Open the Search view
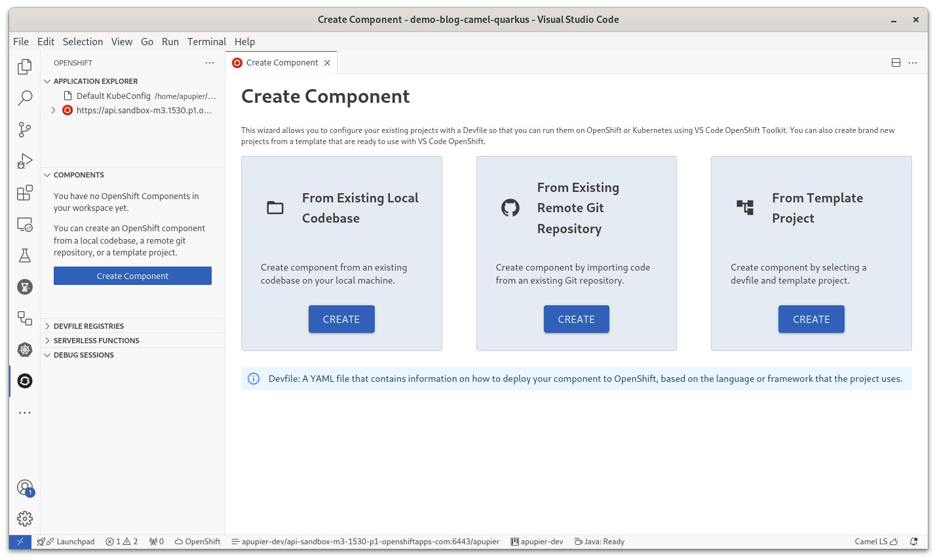Screen dimensions: 937x560 24,98
